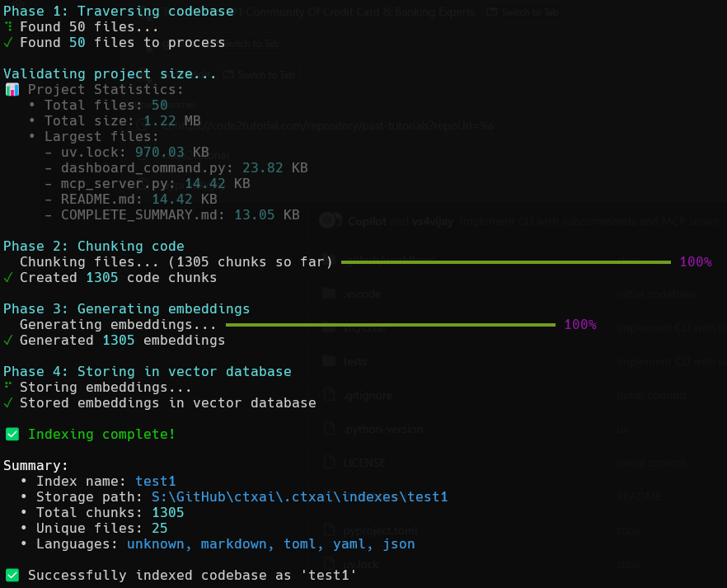Open faint .python-version file in background GitHub page
The height and width of the screenshot is (588, 727).
point(382,430)
